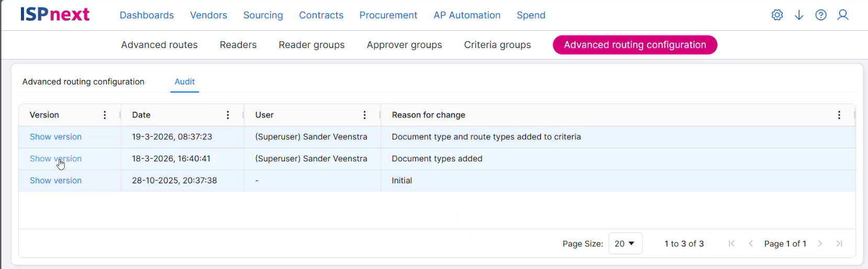Open the settings gear icon
This screenshot has height=269, width=868.
pyautogui.click(x=777, y=15)
